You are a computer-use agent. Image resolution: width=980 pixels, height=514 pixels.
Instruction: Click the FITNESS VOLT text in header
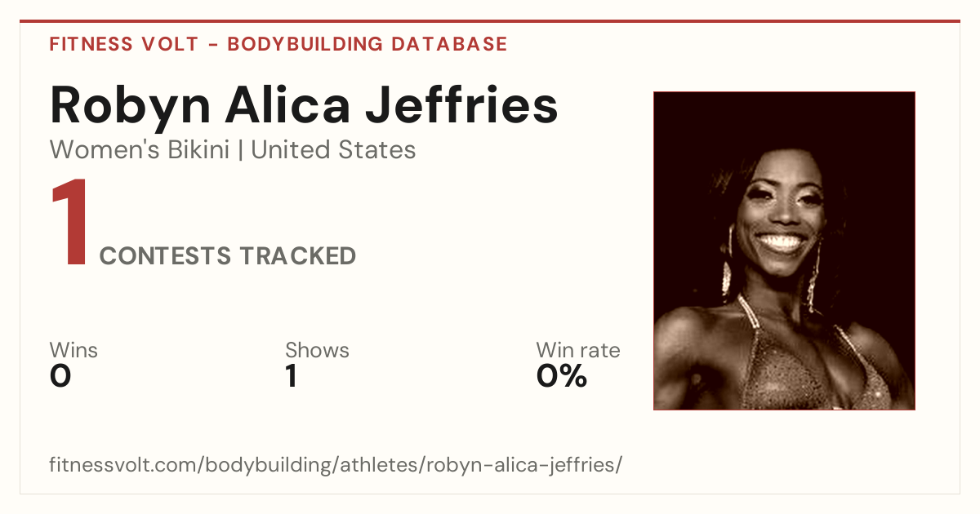coord(123,44)
